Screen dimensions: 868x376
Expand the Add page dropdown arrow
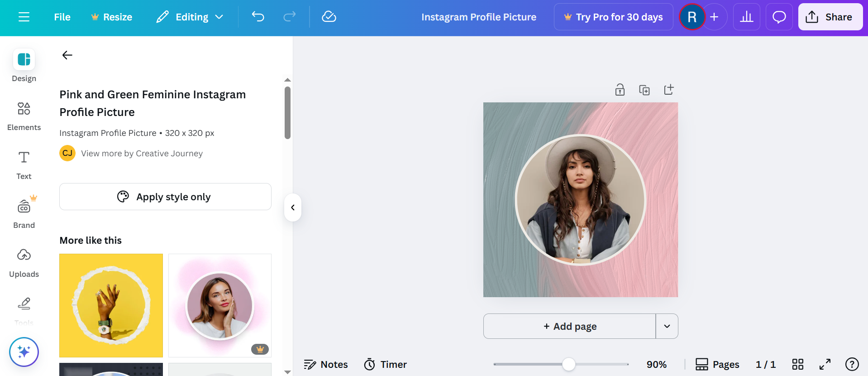click(x=667, y=326)
